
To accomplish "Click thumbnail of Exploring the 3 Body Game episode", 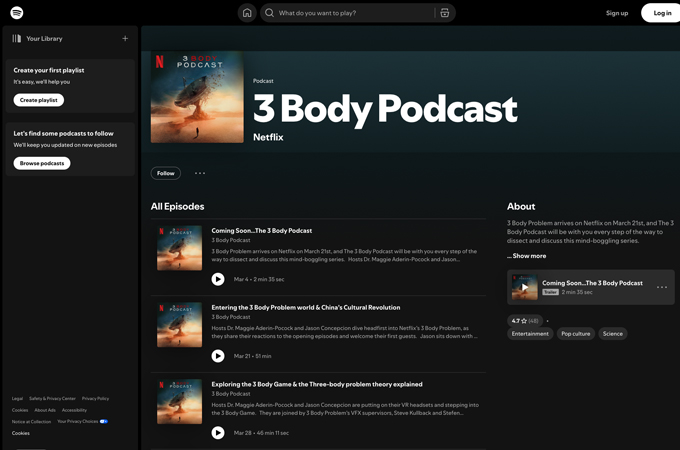I will pyautogui.click(x=179, y=401).
